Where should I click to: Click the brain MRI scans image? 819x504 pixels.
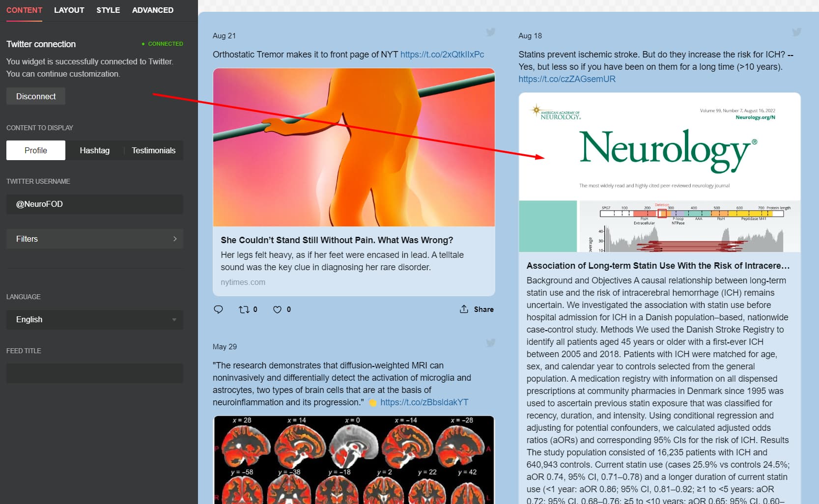click(354, 460)
